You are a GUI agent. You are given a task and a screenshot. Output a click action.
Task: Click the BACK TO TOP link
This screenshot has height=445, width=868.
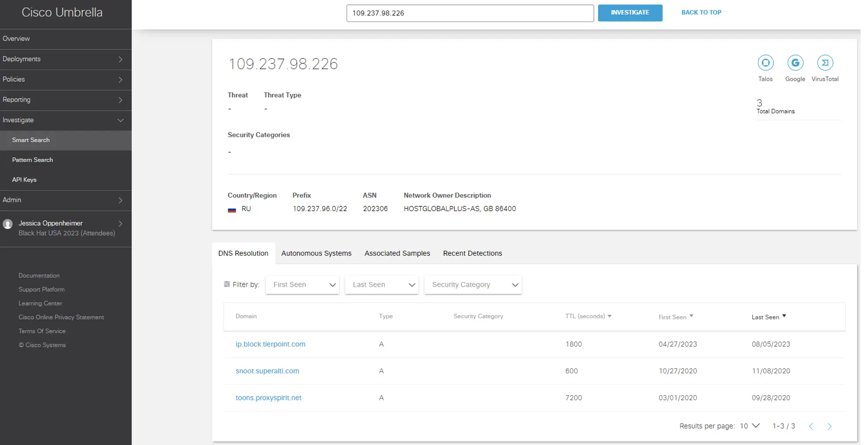pyautogui.click(x=701, y=12)
